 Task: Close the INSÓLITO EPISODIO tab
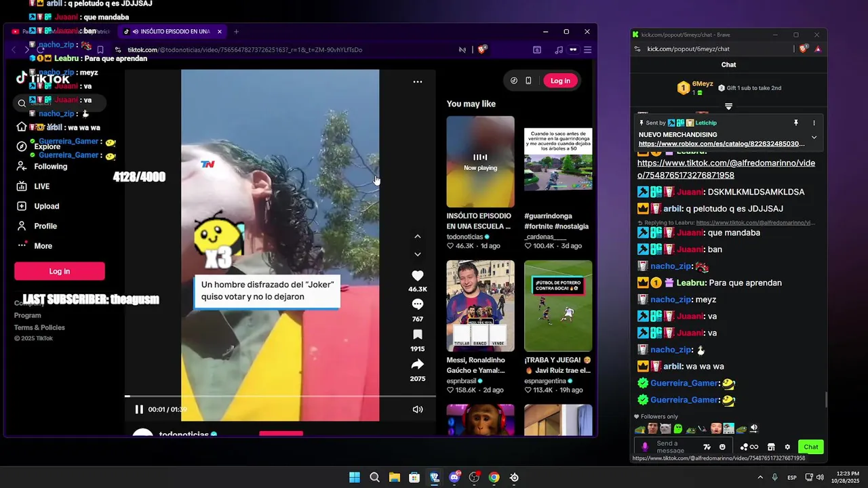coord(220,32)
